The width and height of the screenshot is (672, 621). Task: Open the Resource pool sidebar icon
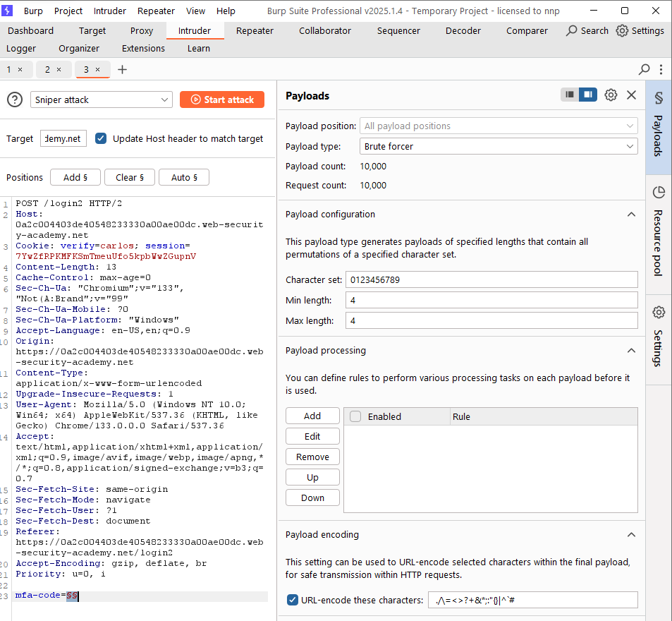(659, 192)
